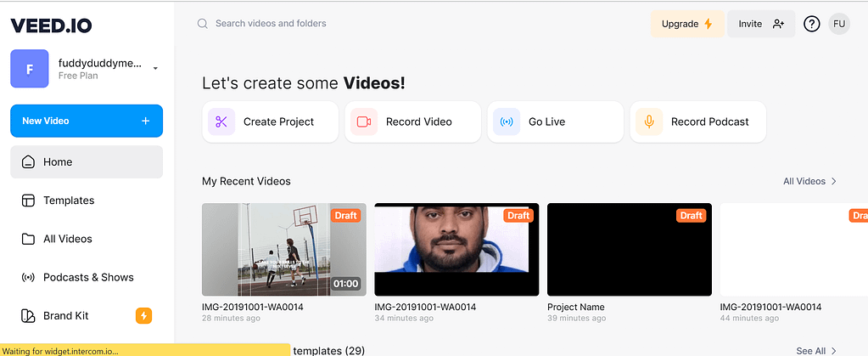Click the Free Plan label
The height and width of the screenshot is (356, 868).
coord(78,76)
